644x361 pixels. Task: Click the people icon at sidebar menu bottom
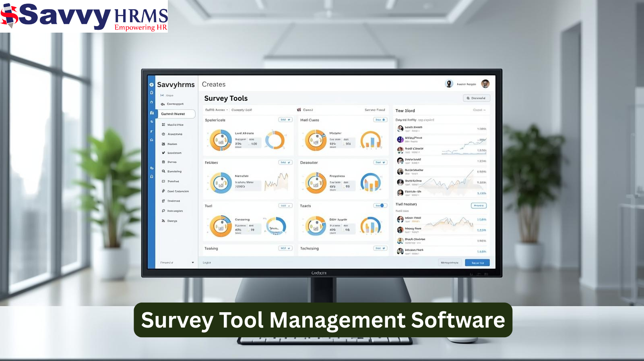click(x=163, y=221)
